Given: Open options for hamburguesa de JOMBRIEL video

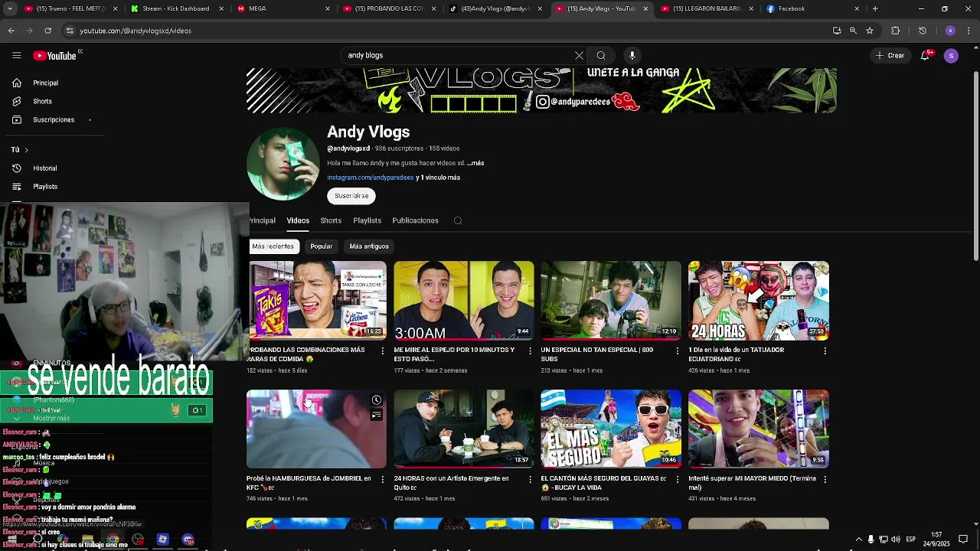Looking at the screenshot, I should point(383,479).
